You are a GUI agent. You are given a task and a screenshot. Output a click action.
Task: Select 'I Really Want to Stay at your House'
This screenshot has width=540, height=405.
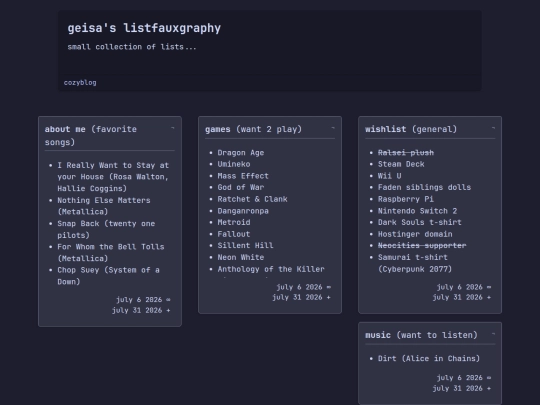pos(113,177)
